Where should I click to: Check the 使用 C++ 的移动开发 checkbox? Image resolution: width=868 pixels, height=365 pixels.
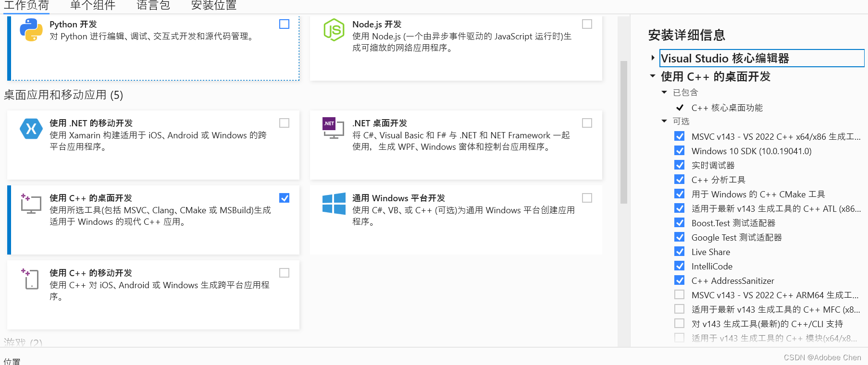tap(285, 273)
